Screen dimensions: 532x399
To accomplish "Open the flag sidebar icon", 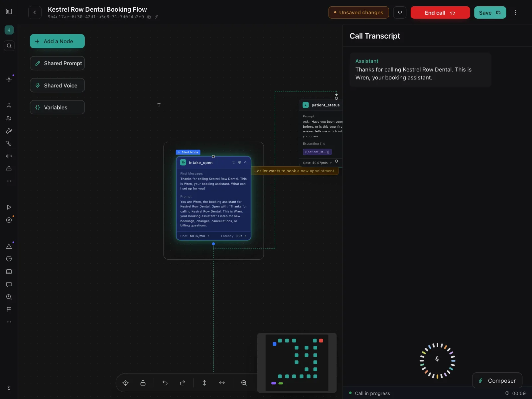I will point(9,310).
